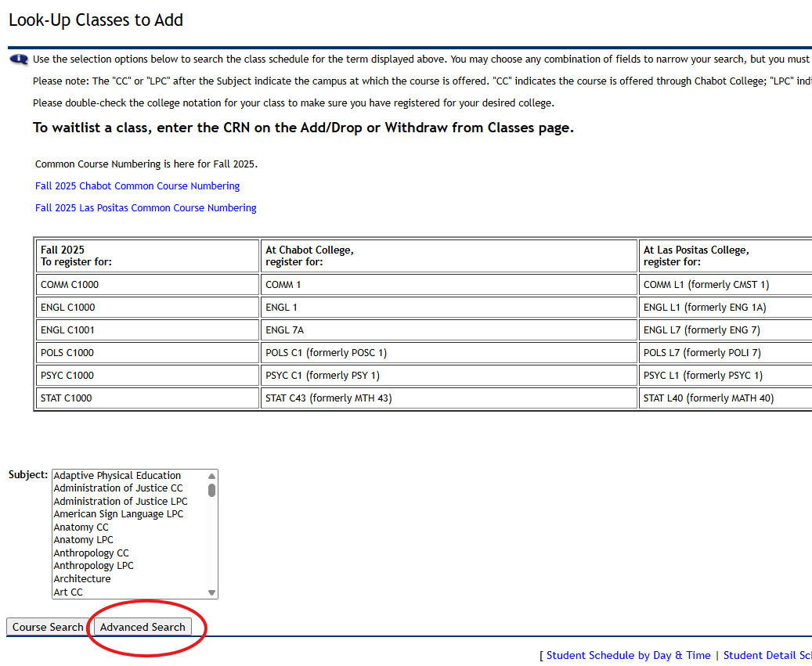Click the Subject list scrollbar thumb
This screenshot has width=812, height=666.
[x=211, y=490]
